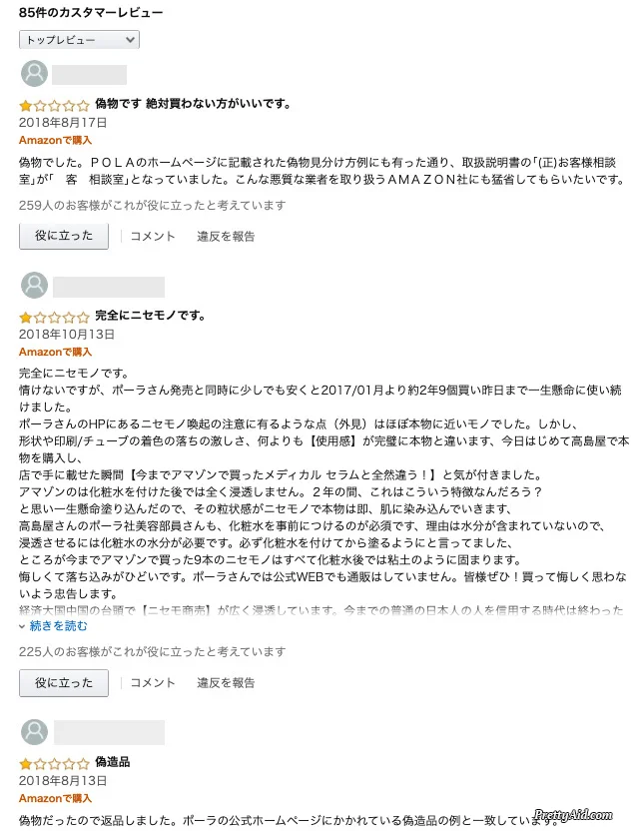
Task: Click コメント under the first review
Action: (x=153, y=237)
